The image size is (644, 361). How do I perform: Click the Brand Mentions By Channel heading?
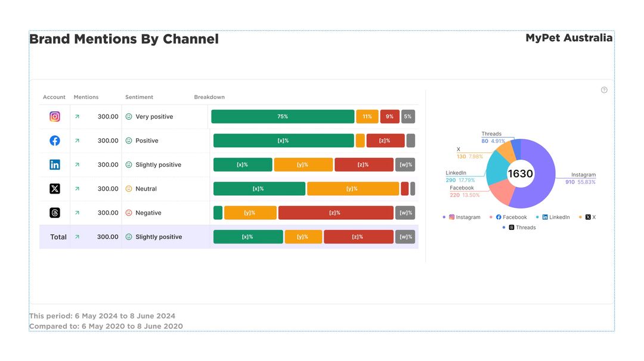click(124, 39)
